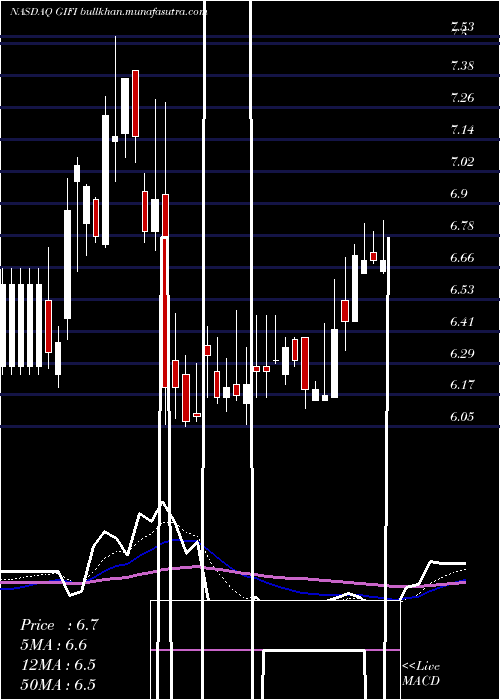This screenshot has width=500, height=700.
Task: Click the 6.41 price axis label
Action: (462, 321)
